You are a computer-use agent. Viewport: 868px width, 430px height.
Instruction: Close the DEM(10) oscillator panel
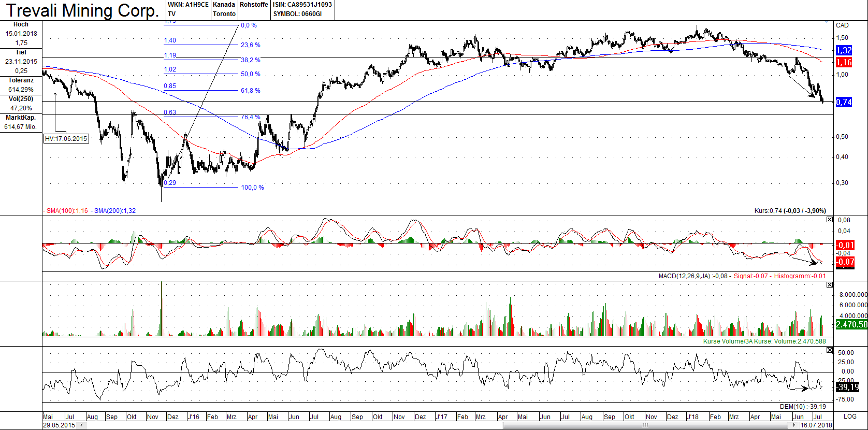pyautogui.click(x=830, y=350)
